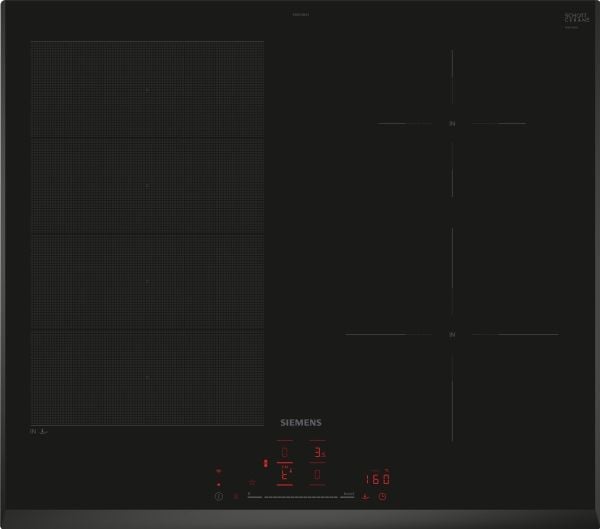600x529 pixels.
Task: Tap the main power on/off icon
Action: pyautogui.click(x=219, y=496)
